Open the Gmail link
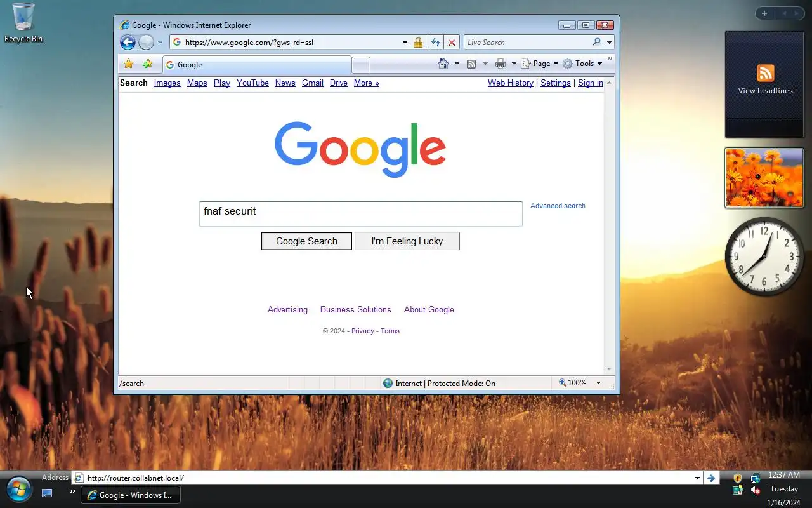 313,83
